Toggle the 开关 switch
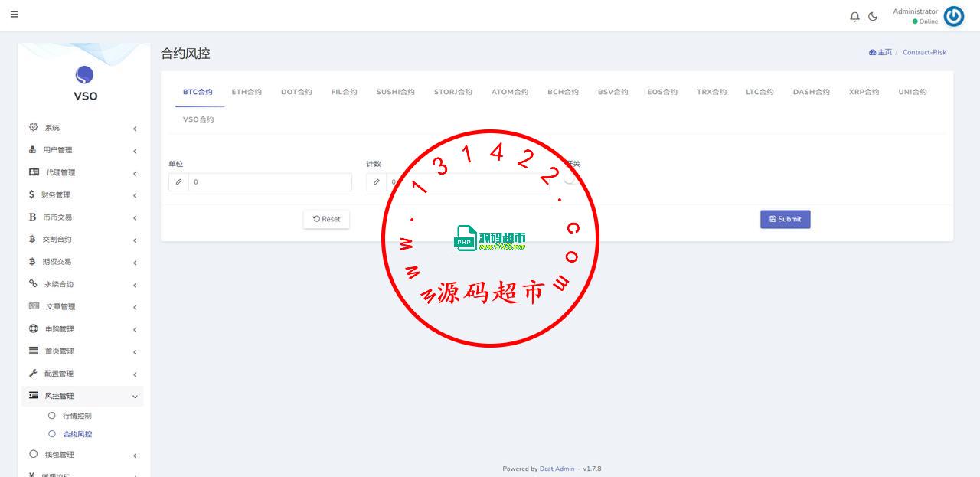The width and height of the screenshot is (980, 477). pyautogui.click(x=572, y=178)
